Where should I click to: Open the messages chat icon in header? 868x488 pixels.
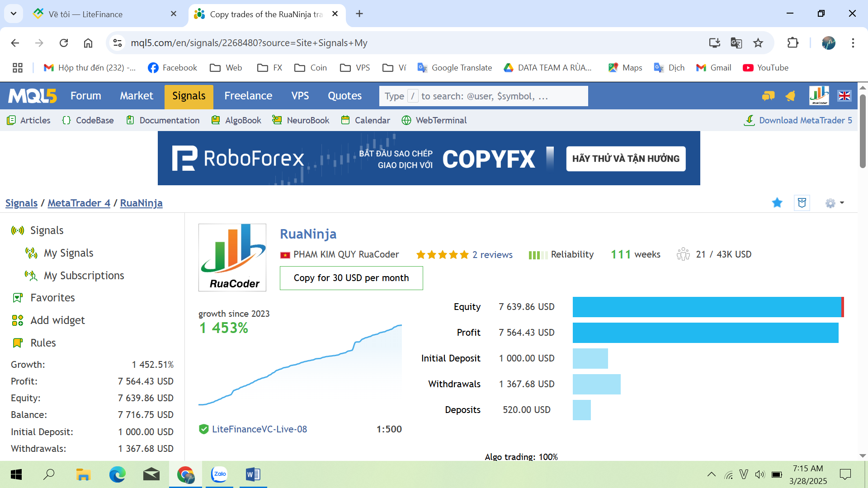[768, 96]
